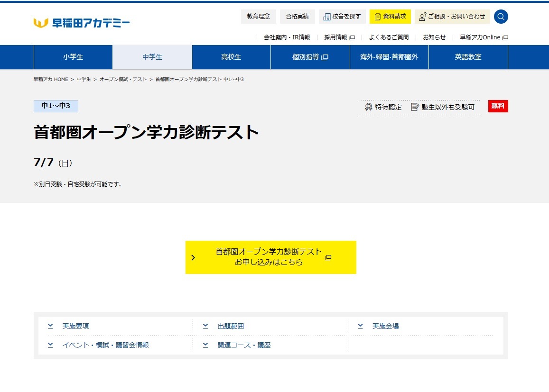This screenshot has width=549, height=392.
Task: Jump to 実施要項 anchor link
Action: click(x=75, y=326)
